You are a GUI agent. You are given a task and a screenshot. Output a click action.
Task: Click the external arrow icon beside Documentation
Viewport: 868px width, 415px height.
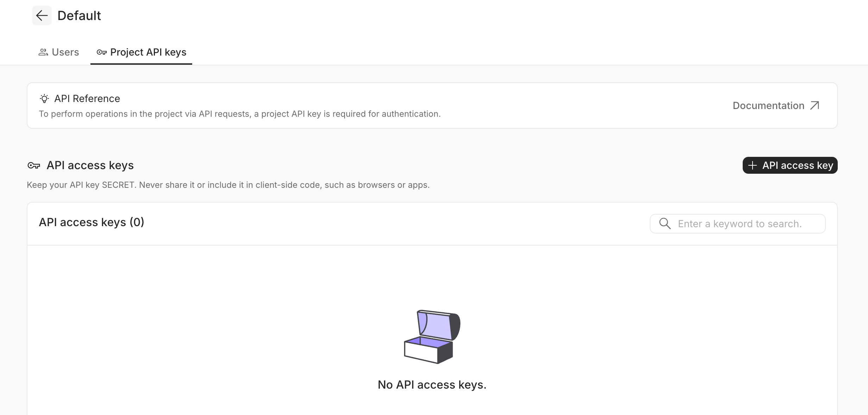click(815, 106)
